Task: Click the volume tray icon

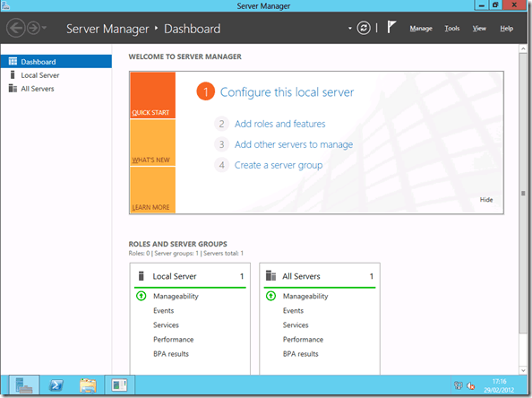Action: coord(470,385)
